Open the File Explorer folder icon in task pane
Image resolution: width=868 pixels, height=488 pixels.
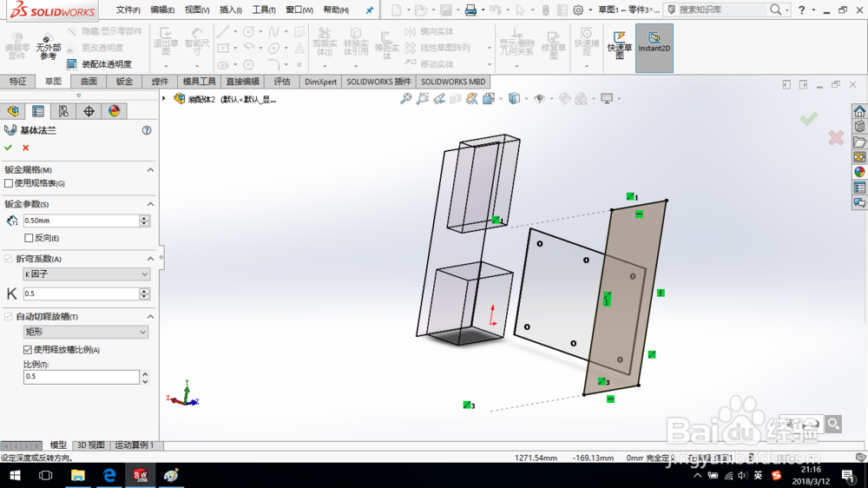coord(859,142)
